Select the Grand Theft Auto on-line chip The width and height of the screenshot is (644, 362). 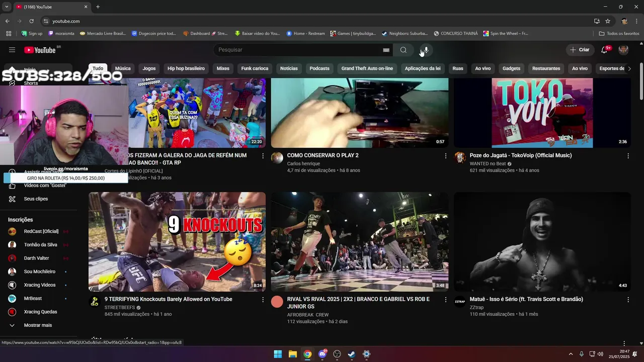coord(367,68)
